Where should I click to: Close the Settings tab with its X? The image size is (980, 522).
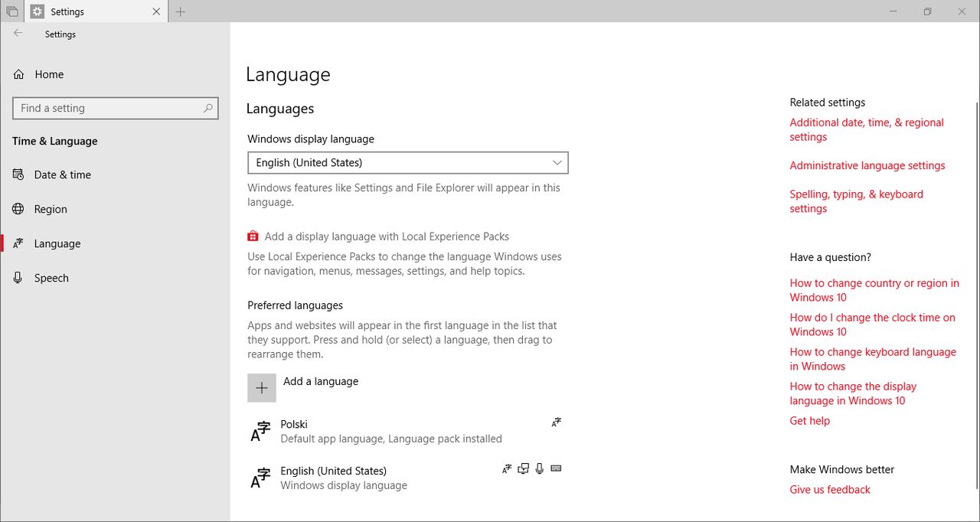[157, 11]
